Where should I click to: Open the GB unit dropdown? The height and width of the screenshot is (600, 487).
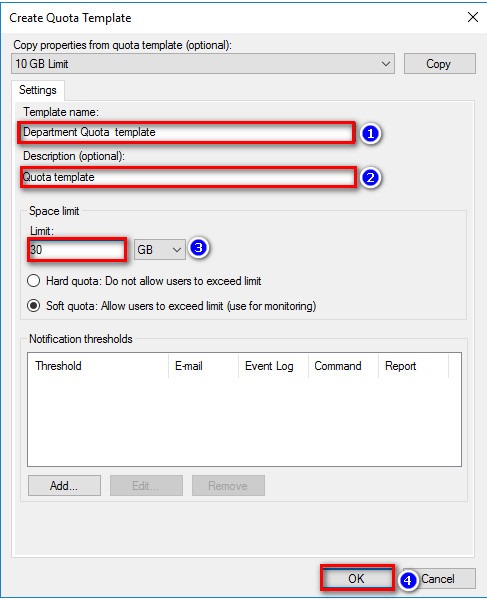[x=160, y=249]
